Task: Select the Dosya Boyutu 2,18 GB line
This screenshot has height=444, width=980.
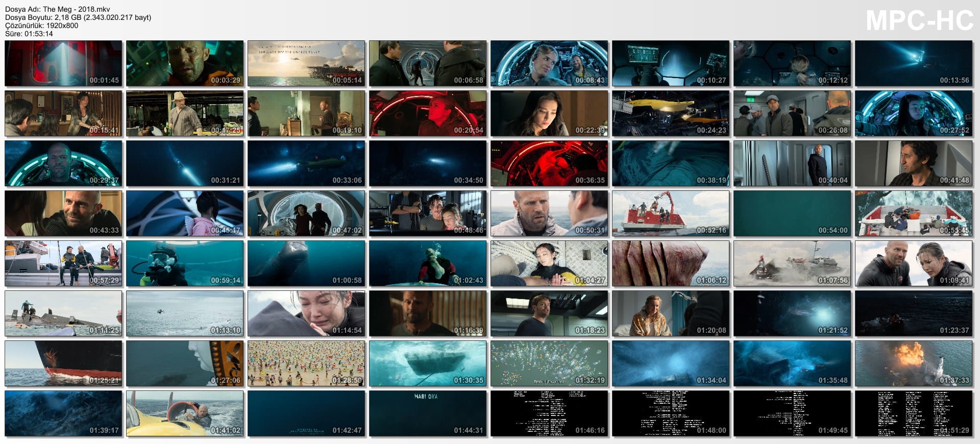Action: (x=78, y=17)
